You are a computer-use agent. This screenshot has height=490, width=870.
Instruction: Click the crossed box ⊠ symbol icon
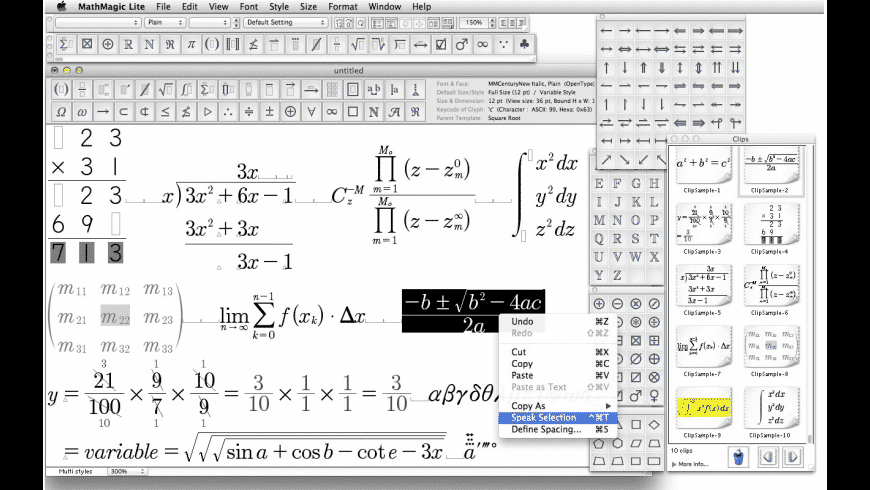click(x=87, y=44)
